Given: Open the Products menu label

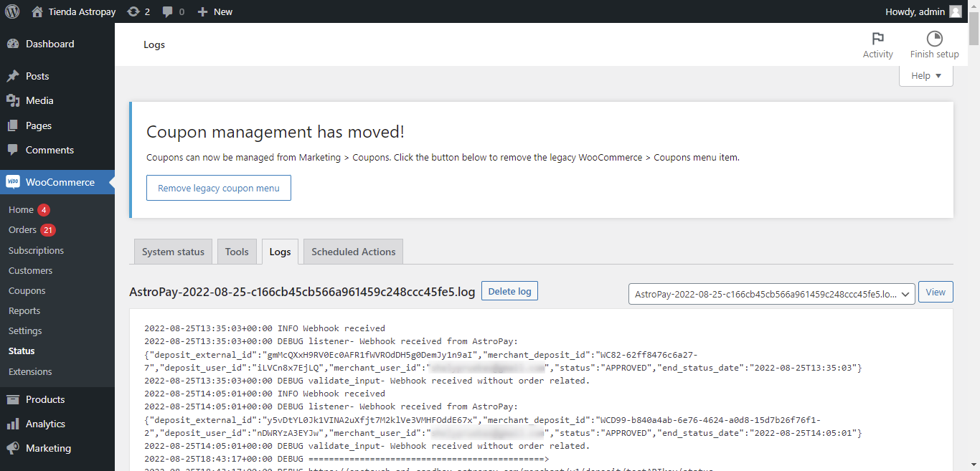Looking at the screenshot, I should coord(45,399).
